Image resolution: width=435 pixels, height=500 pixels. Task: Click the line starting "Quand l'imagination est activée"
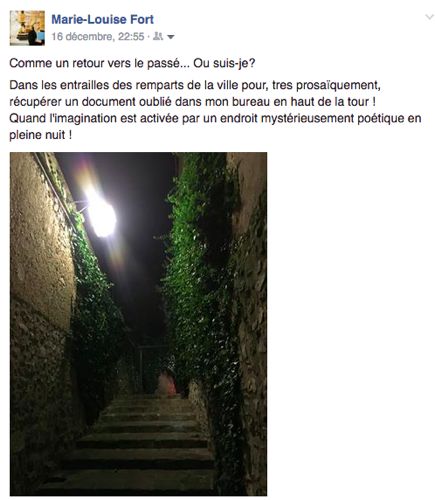215,119
